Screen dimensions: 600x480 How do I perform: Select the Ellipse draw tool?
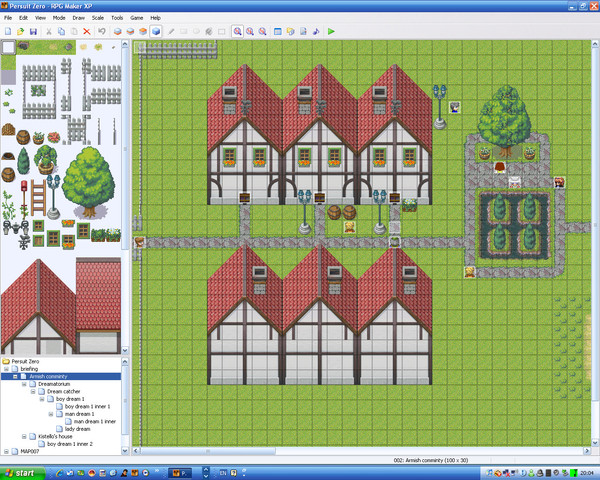196,31
